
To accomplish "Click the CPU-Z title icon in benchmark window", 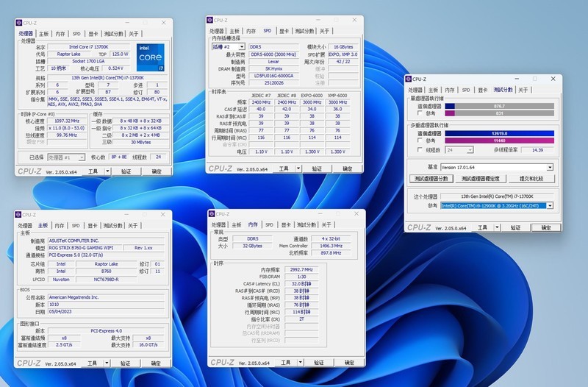I will pos(409,79).
